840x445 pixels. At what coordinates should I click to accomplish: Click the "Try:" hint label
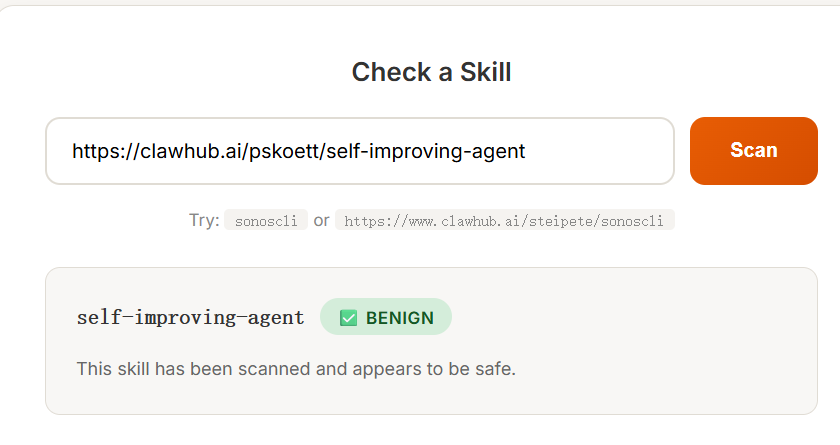(204, 220)
